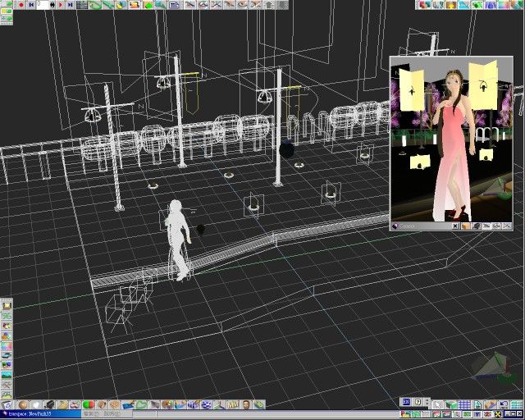Select the sphere primitive icon in bottom toolbar
Viewport: 525px width, 420px height.
(24, 404)
